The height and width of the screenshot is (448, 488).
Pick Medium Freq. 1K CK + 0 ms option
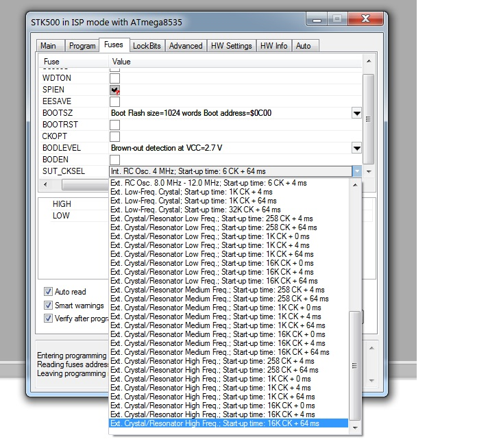(x=229, y=308)
